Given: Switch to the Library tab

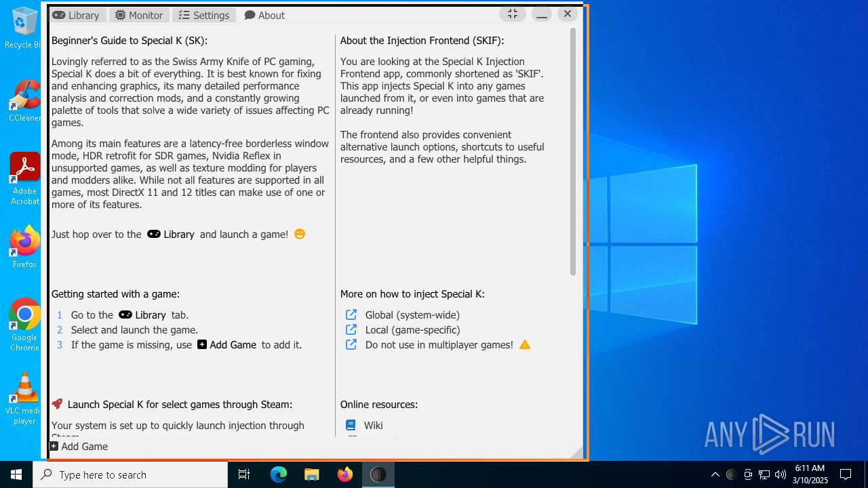Looking at the screenshot, I should [x=76, y=15].
